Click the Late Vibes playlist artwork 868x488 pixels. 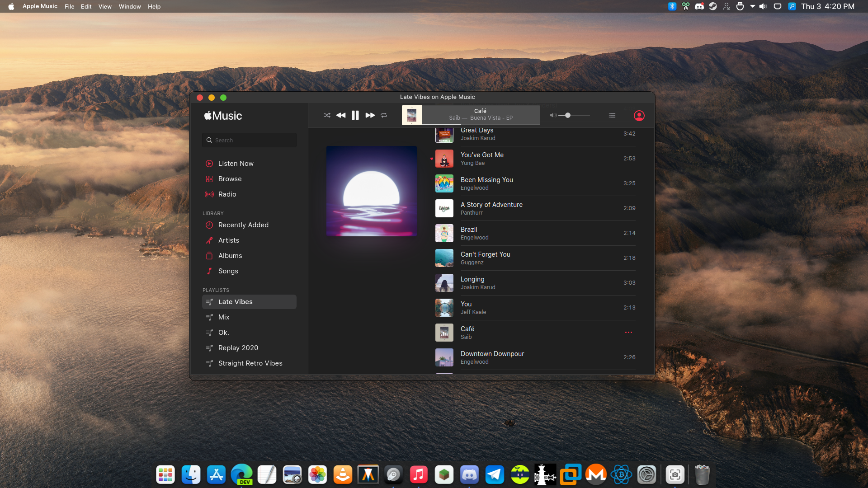coord(372,191)
